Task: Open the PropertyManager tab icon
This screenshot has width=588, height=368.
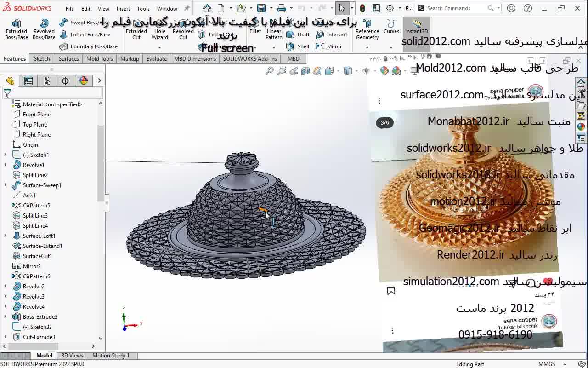Action: (x=28, y=81)
